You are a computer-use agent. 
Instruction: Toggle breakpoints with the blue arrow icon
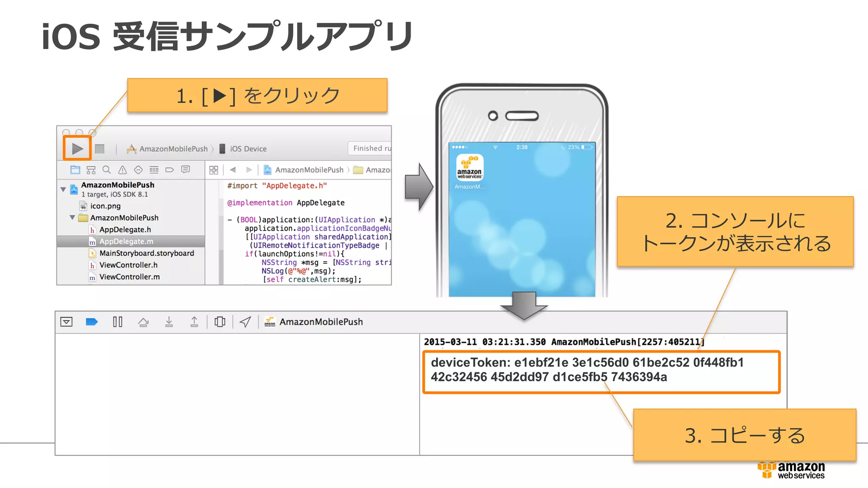pyautogui.click(x=92, y=322)
